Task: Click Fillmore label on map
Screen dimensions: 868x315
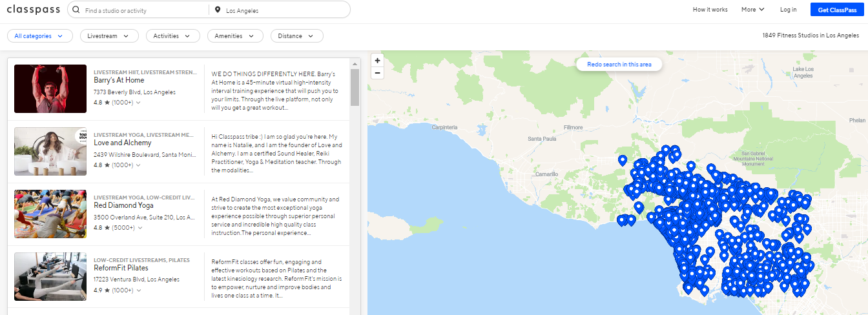Action: pos(573,127)
